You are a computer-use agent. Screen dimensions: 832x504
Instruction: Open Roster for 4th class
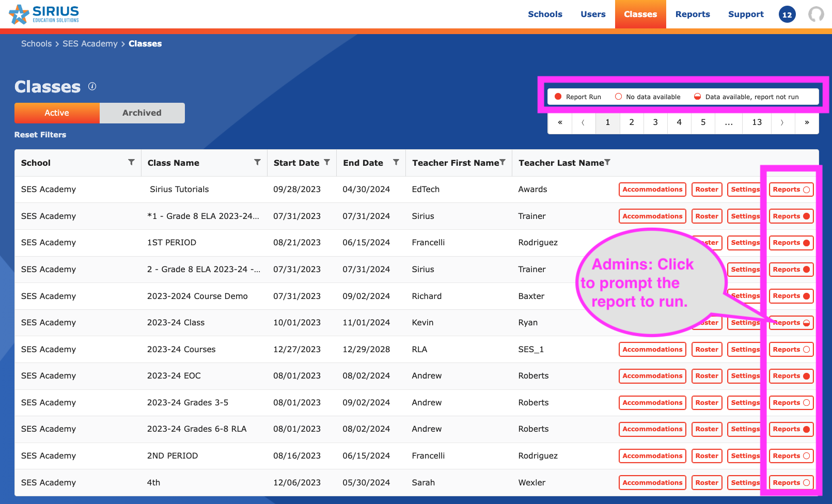click(x=707, y=483)
